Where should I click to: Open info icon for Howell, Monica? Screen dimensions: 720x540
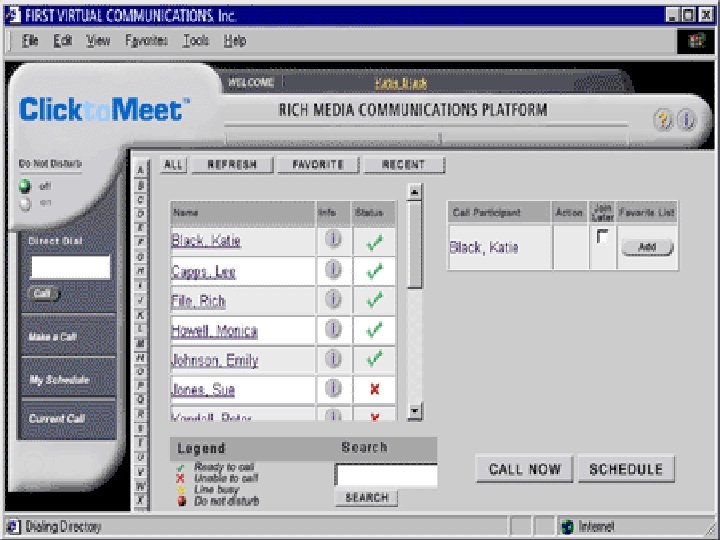tap(333, 329)
